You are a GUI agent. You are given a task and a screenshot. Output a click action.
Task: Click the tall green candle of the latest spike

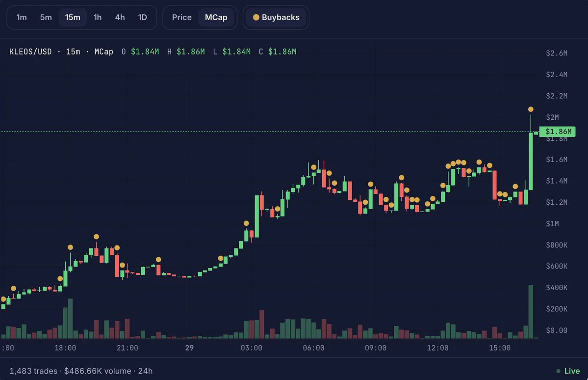tap(531, 161)
